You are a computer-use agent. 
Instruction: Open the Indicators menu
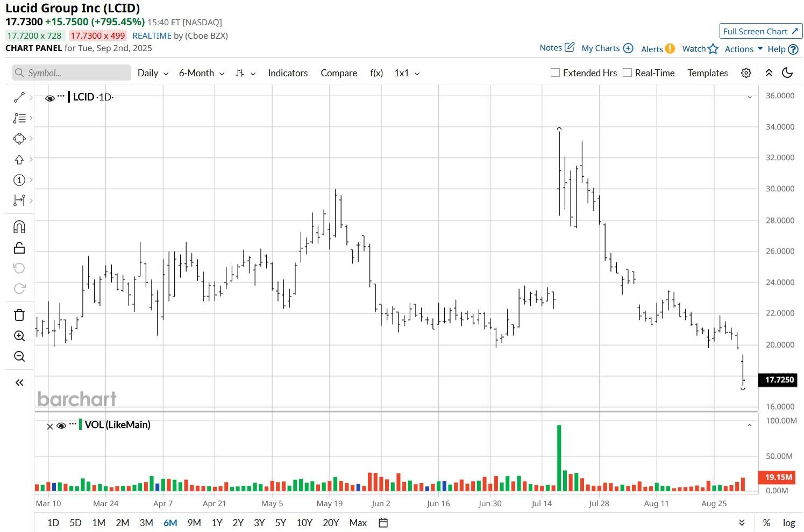pyautogui.click(x=288, y=73)
